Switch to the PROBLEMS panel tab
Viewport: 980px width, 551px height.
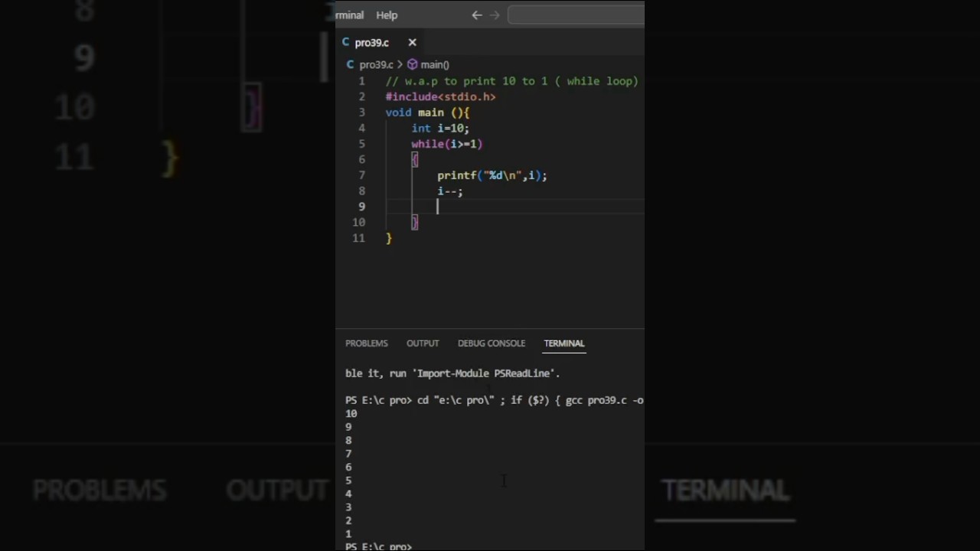pos(367,344)
